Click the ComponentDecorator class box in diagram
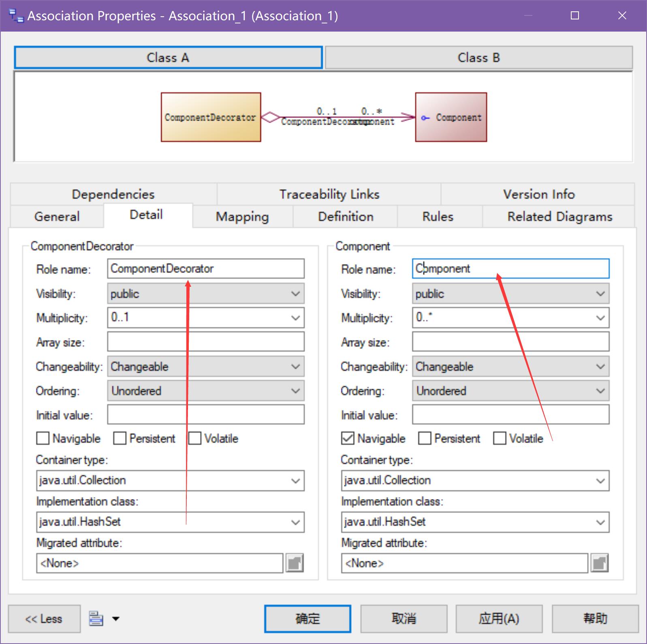647x644 pixels. pos(211,117)
